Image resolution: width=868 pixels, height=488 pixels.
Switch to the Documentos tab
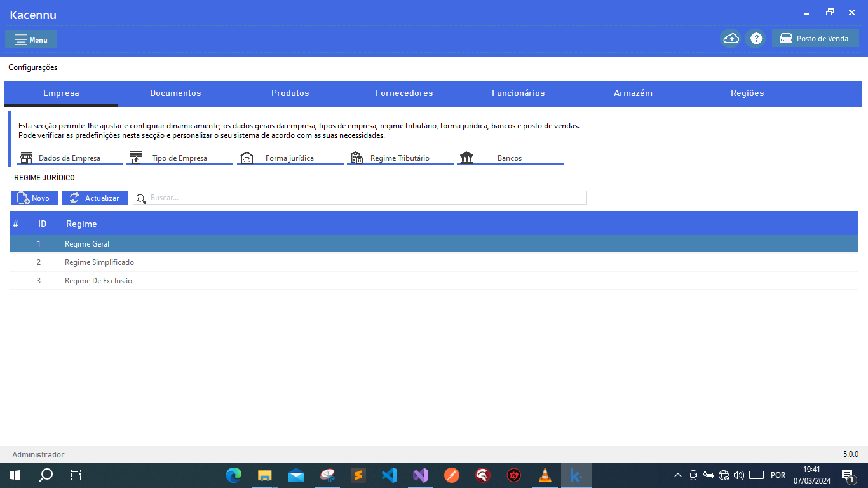click(x=175, y=93)
